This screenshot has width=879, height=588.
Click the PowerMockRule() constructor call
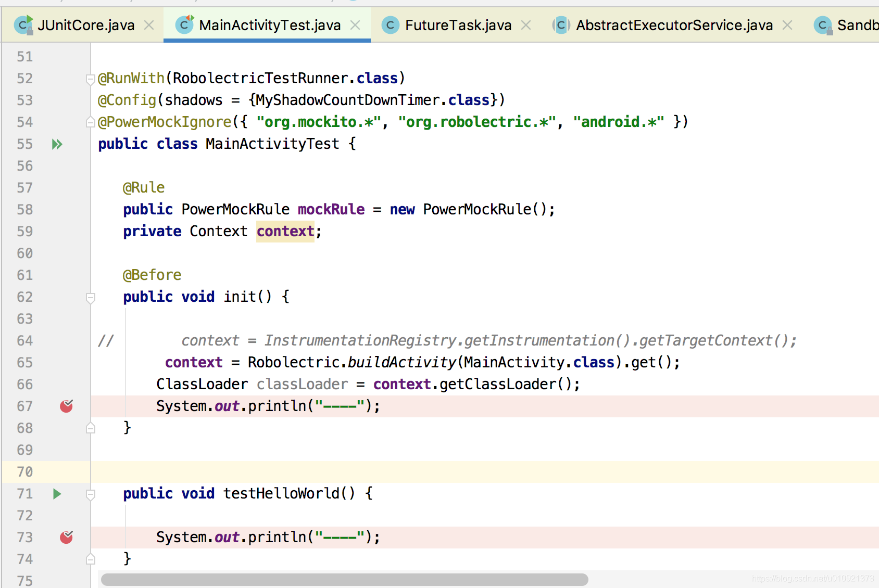pyautogui.click(x=485, y=209)
